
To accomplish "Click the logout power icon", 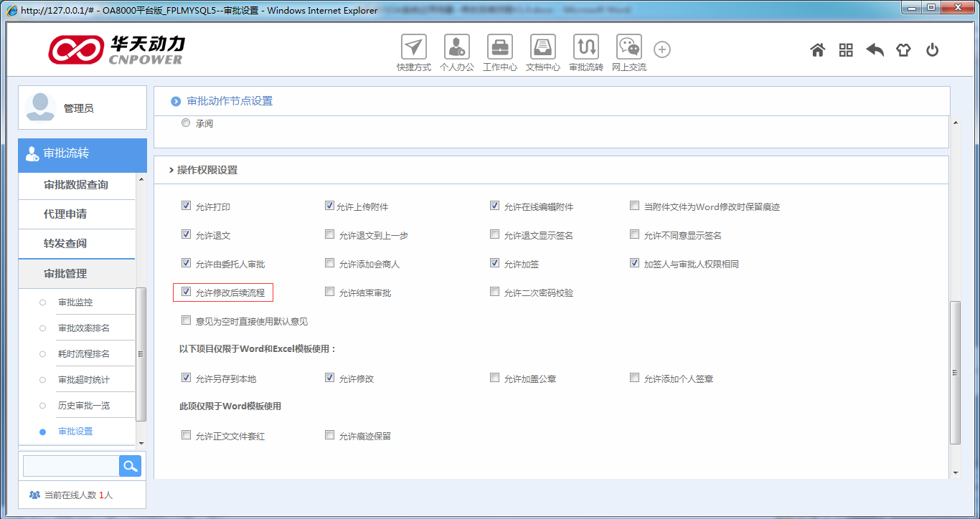I will [x=932, y=50].
